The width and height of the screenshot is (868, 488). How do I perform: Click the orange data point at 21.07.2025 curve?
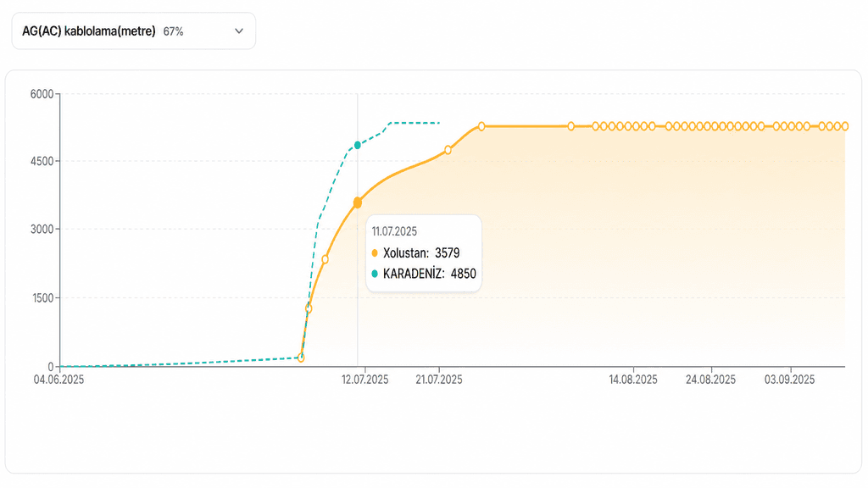pyautogui.click(x=448, y=150)
